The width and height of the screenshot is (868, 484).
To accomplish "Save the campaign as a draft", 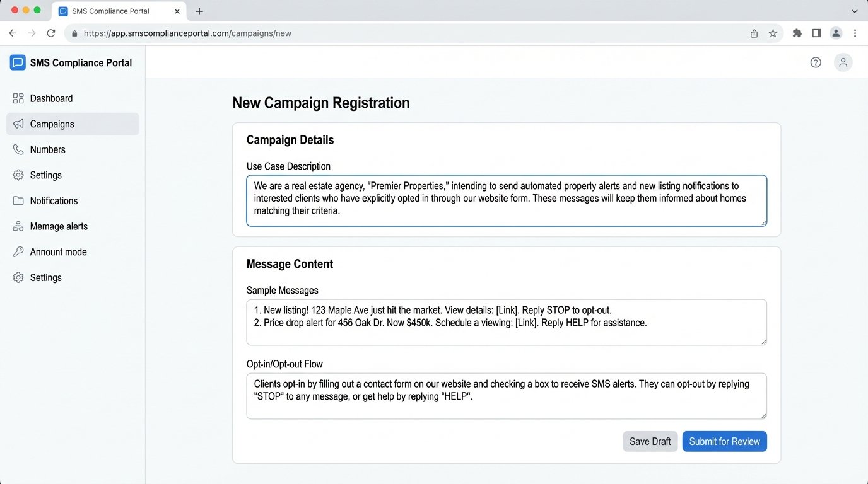I will click(x=650, y=441).
